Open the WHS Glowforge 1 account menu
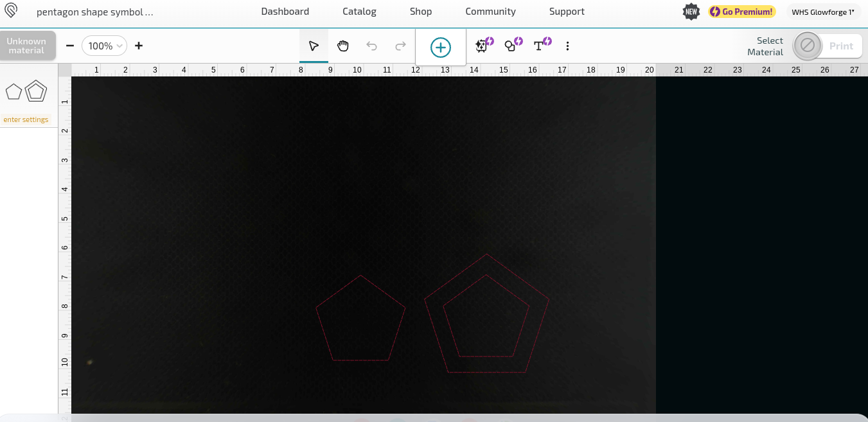Image resolution: width=868 pixels, height=422 pixels. point(823,11)
